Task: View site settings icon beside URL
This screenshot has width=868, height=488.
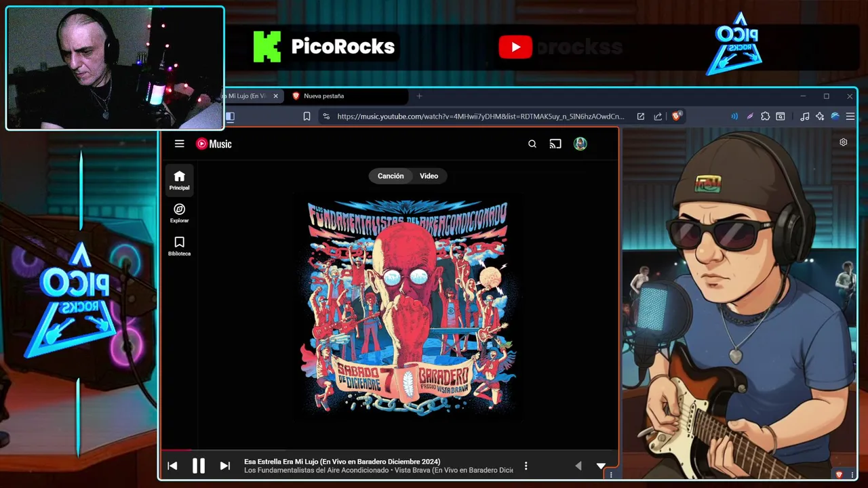Action: tap(326, 117)
